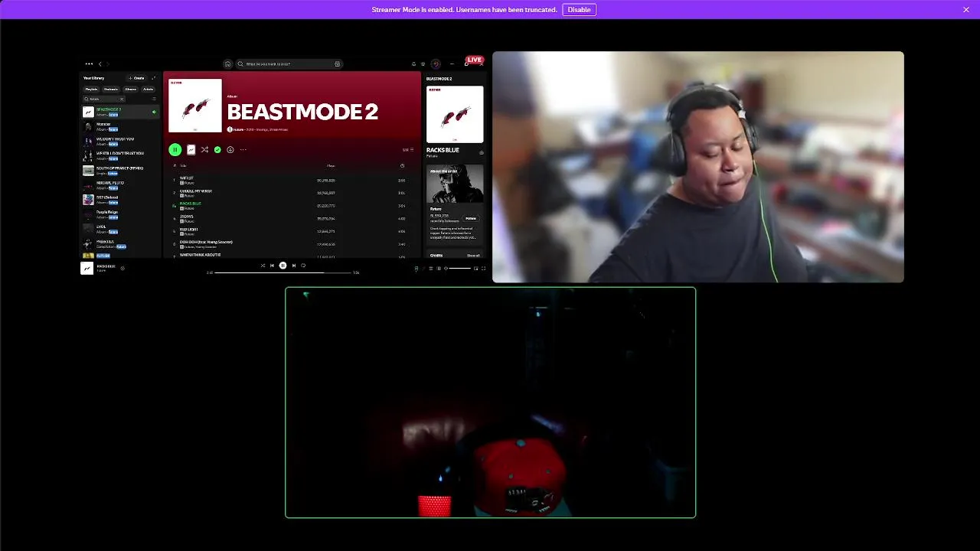Image resolution: width=980 pixels, height=551 pixels.
Task: Open WE DON'T TRUST YOU album in library
Action: pyautogui.click(x=121, y=142)
